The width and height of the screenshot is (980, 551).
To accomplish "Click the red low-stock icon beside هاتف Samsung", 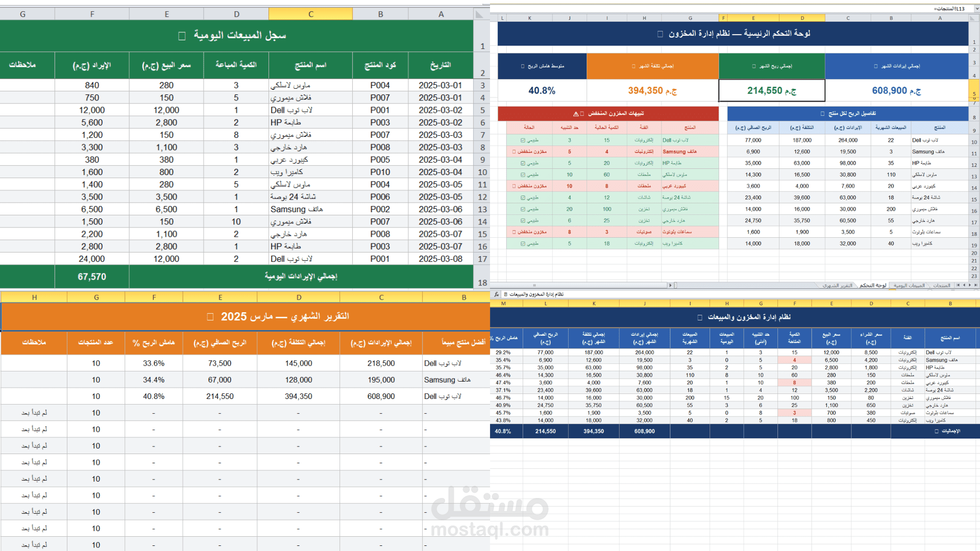I will pos(513,152).
